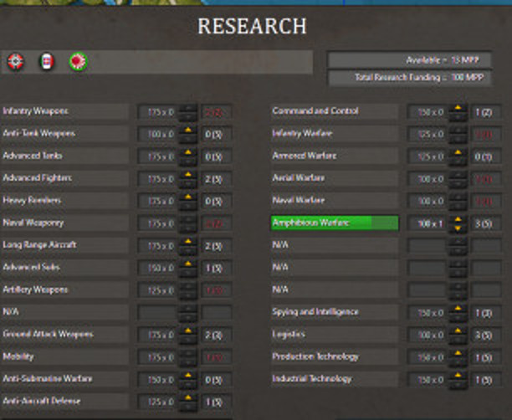Click the Amphibious Warfare green progress bar
Screen dimensions: 512x420
335,223
